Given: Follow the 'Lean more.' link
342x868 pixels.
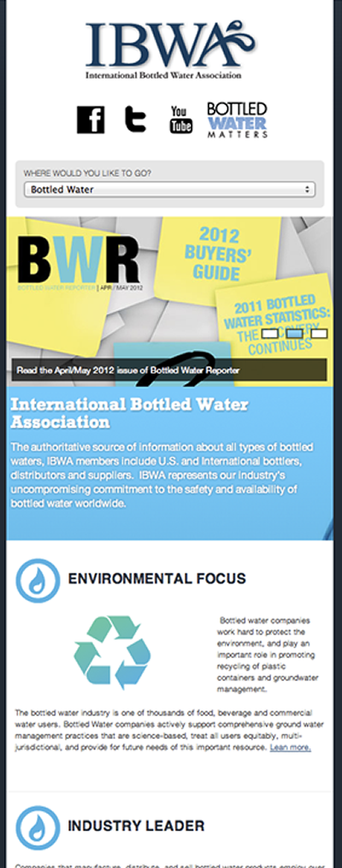Looking at the screenshot, I should click(291, 747).
